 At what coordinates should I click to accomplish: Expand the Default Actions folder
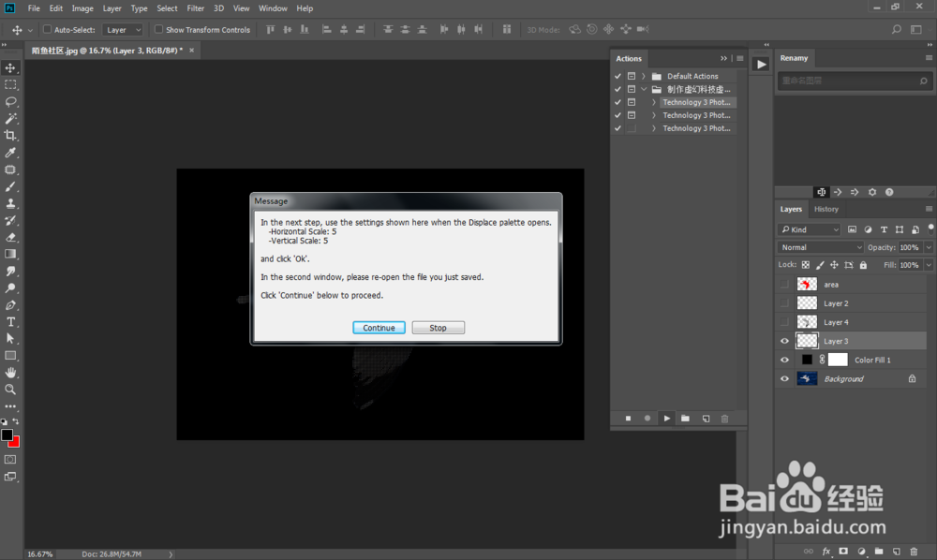click(x=644, y=77)
